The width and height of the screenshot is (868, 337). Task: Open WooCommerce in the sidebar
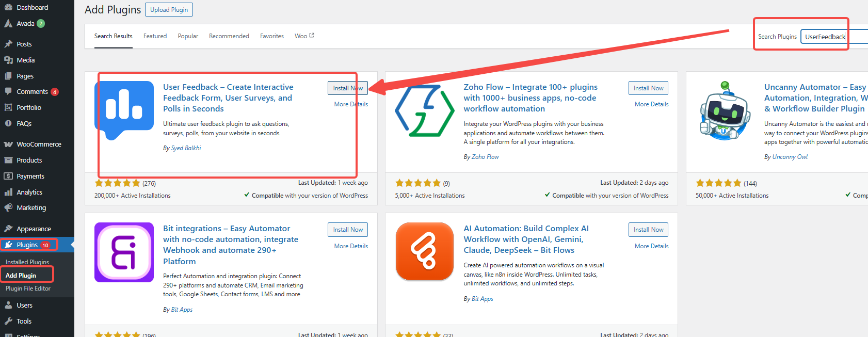(x=39, y=145)
